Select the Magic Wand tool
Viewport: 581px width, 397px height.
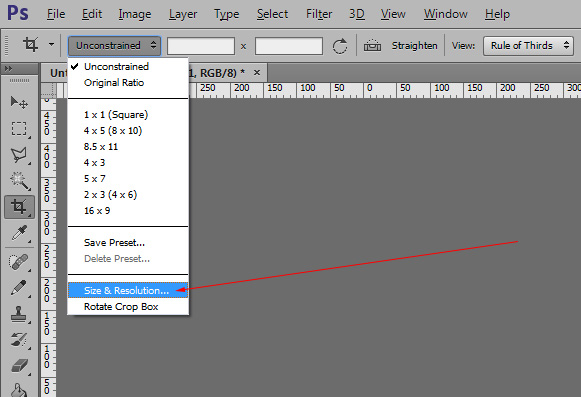click(x=19, y=181)
